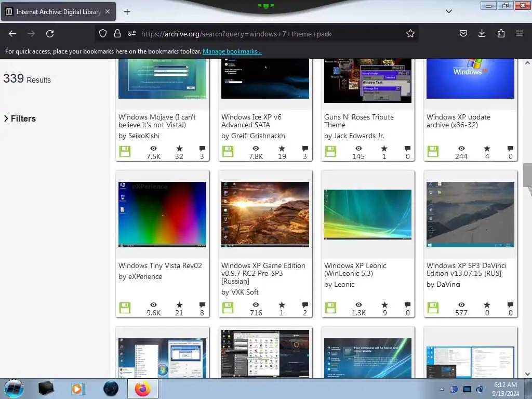
Task: Select the Internet Archive: Digital Library tab
Action: tap(58, 11)
